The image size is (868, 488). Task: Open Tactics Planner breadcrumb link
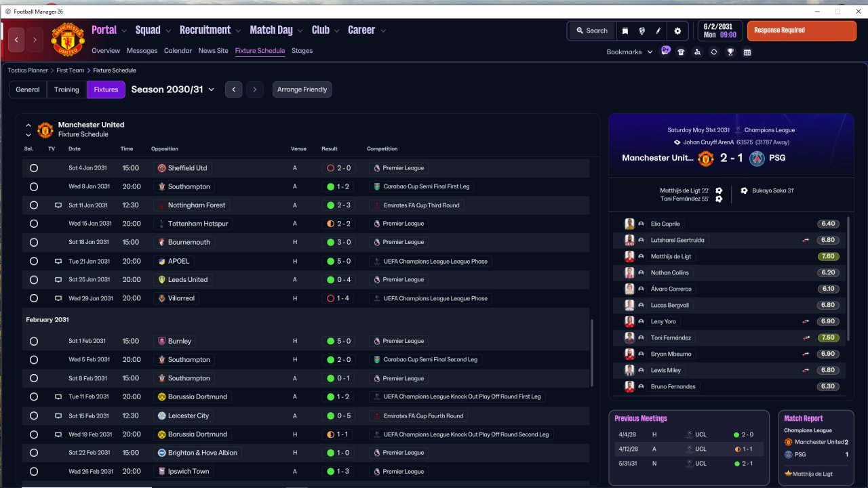click(28, 70)
